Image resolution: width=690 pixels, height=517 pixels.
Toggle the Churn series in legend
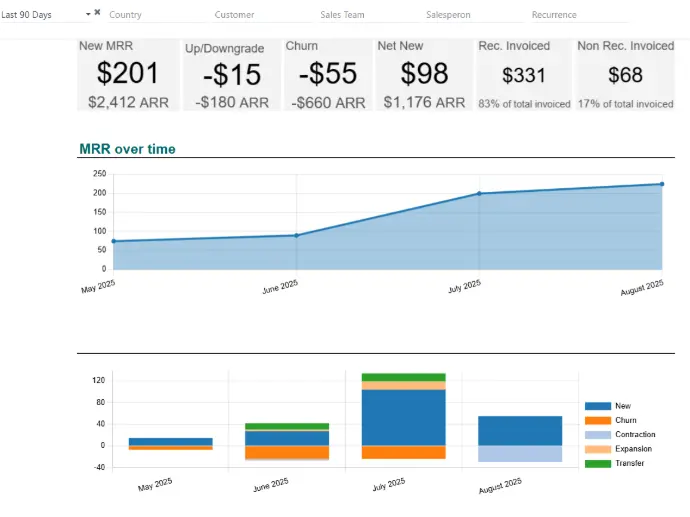pos(597,420)
